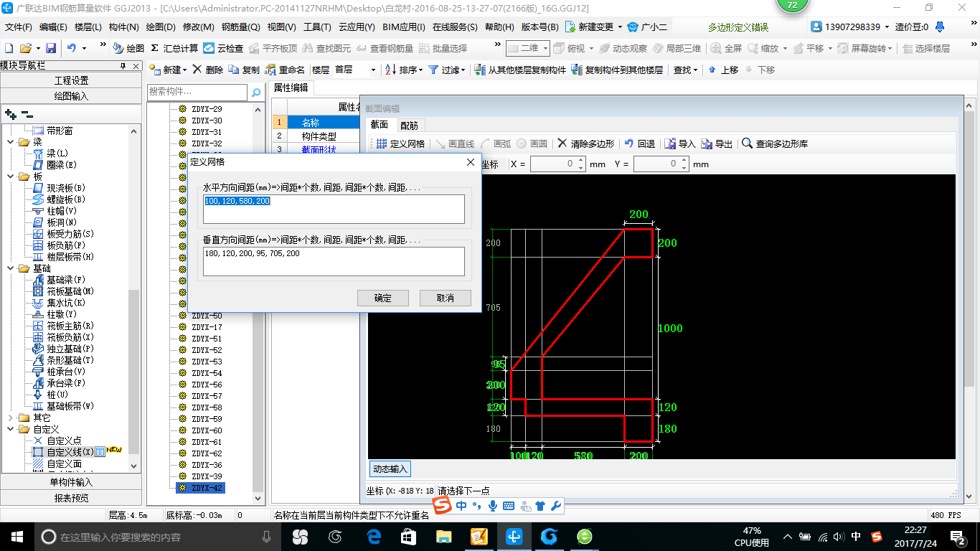Select 集水坑(K) in the navigation tree

66,303
